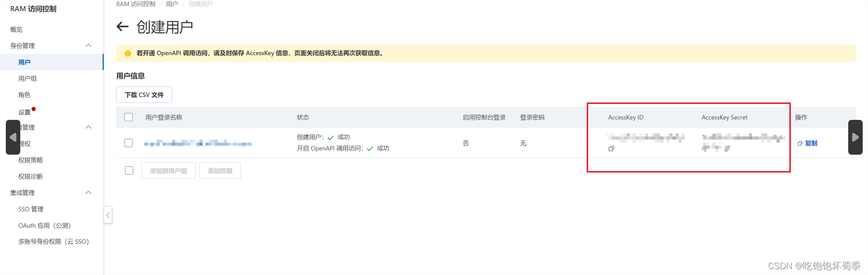This screenshot has height=275, width=868.
Task: Click the 用户 breadcrumb link
Action: 172,4
